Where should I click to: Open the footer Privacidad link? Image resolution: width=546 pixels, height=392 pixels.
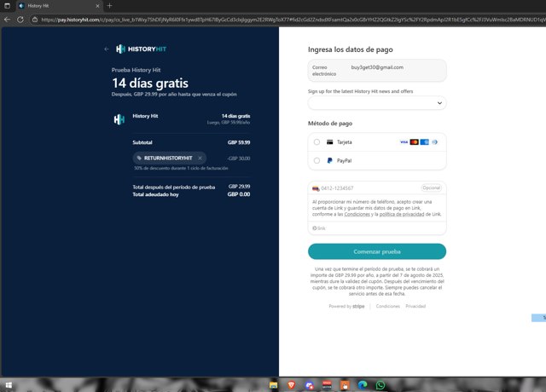415,306
